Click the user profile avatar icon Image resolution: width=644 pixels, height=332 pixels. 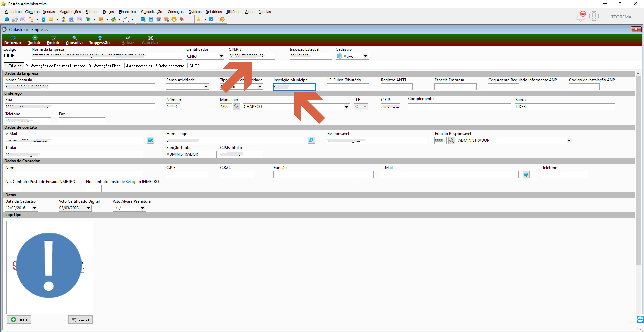[x=594, y=16]
